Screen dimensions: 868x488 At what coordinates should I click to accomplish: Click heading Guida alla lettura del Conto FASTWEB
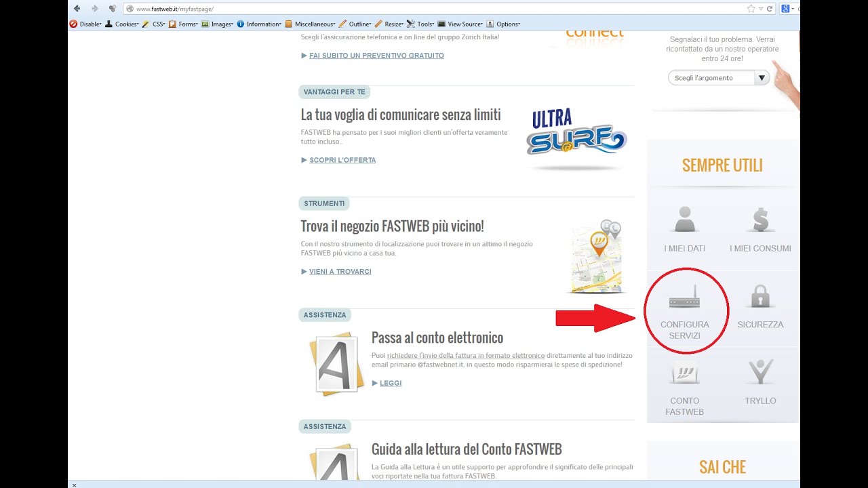[x=467, y=449]
